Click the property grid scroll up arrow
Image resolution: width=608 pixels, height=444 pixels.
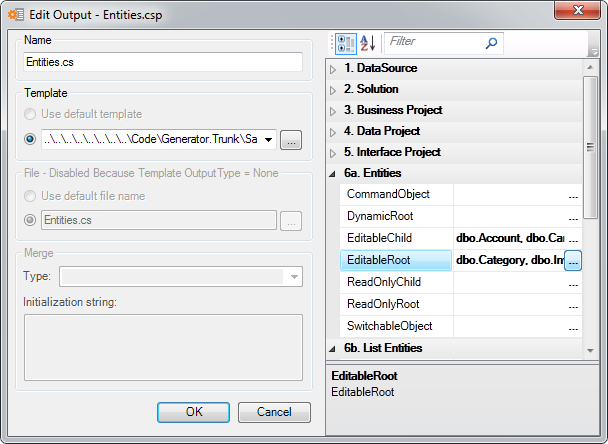point(590,67)
